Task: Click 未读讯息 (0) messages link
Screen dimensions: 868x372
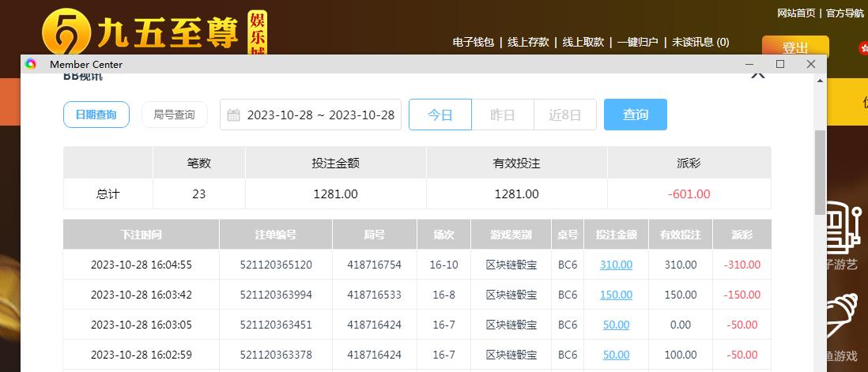Action: pyautogui.click(x=700, y=42)
